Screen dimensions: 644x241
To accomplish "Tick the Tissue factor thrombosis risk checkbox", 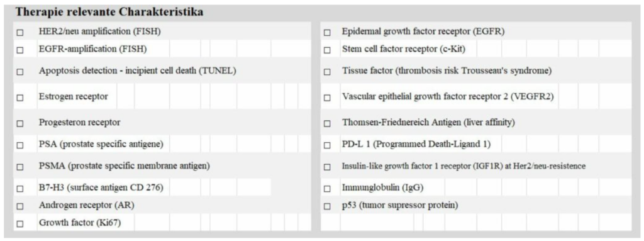I will click(327, 72).
